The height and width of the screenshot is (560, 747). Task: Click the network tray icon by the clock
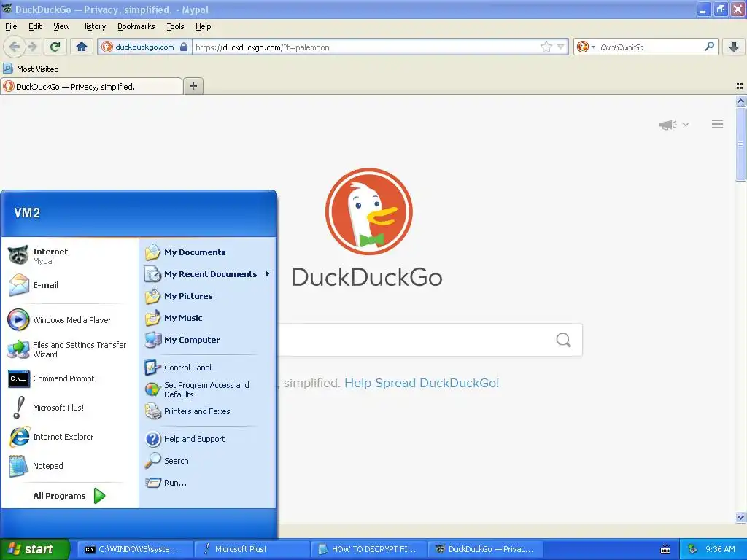tap(693, 549)
